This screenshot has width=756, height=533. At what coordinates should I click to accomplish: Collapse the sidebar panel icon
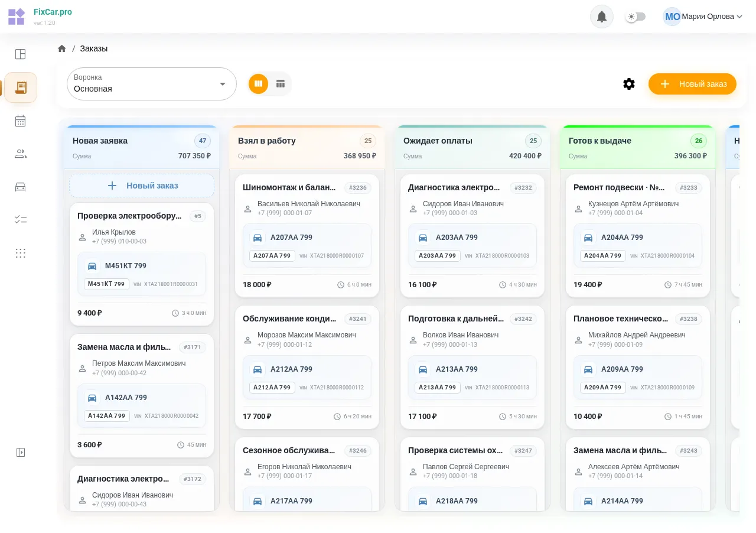tap(21, 452)
